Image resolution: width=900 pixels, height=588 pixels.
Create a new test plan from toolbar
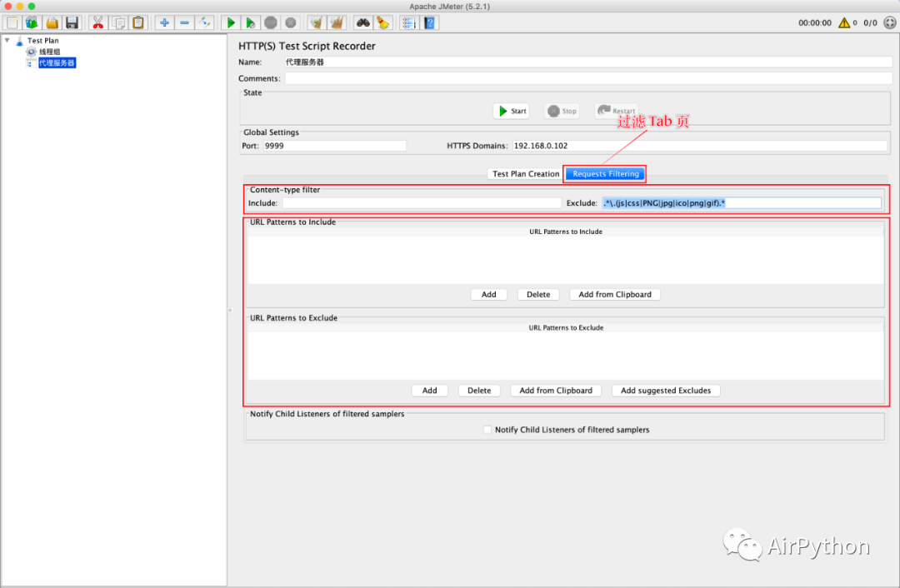pyautogui.click(x=12, y=23)
